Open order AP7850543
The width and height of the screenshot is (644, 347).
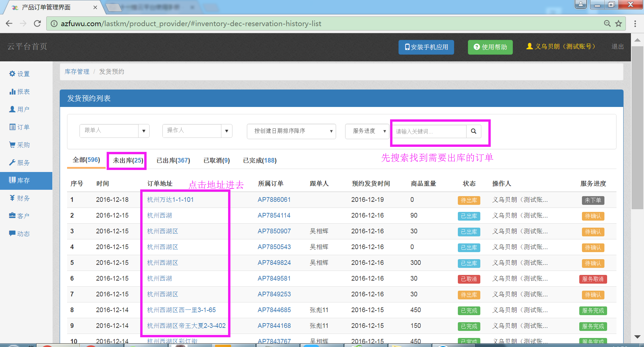[274, 247]
